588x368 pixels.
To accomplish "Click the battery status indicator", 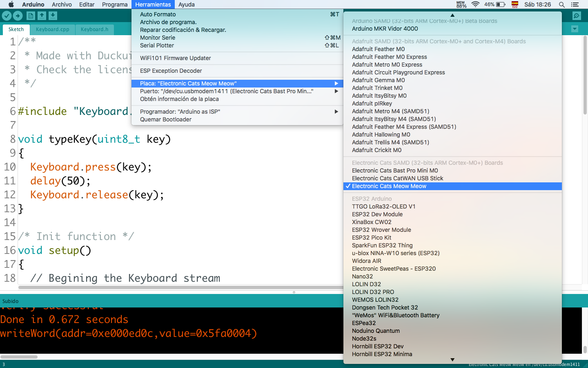I will pyautogui.click(x=495, y=4).
